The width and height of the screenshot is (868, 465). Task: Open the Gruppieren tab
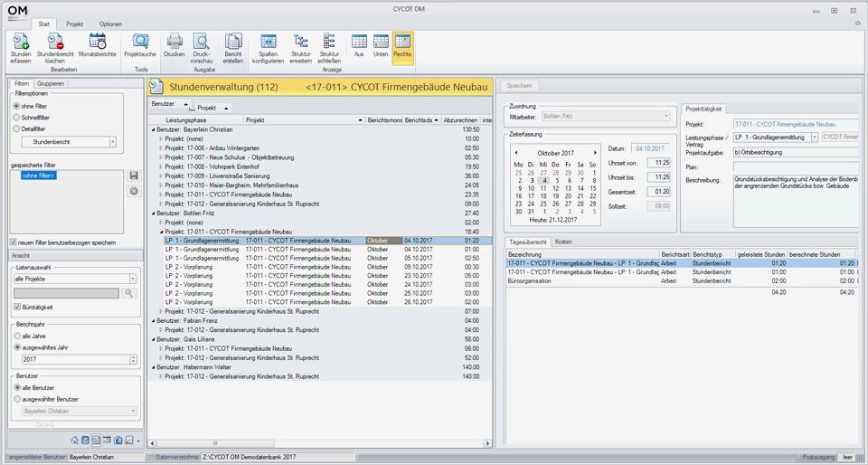coord(51,83)
